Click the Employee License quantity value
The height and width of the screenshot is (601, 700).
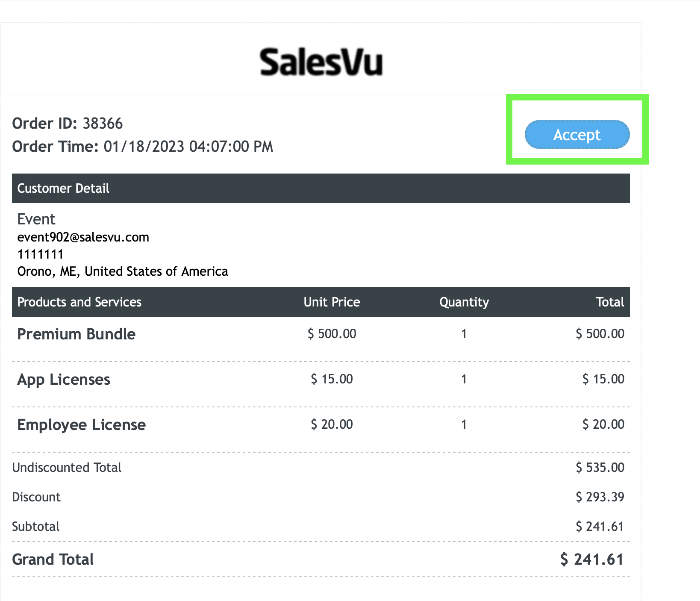(x=464, y=424)
